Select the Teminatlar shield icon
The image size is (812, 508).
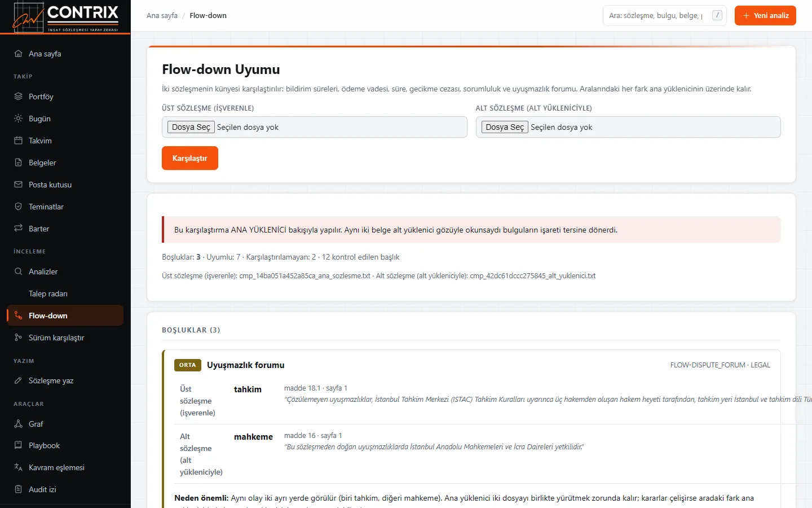tap(18, 207)
